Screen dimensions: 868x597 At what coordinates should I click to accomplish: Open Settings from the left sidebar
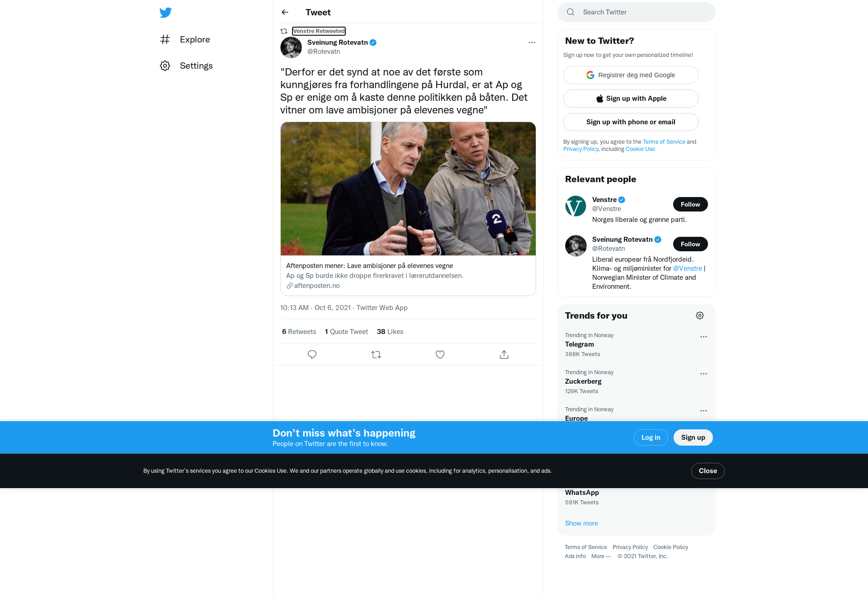point(186,66)
